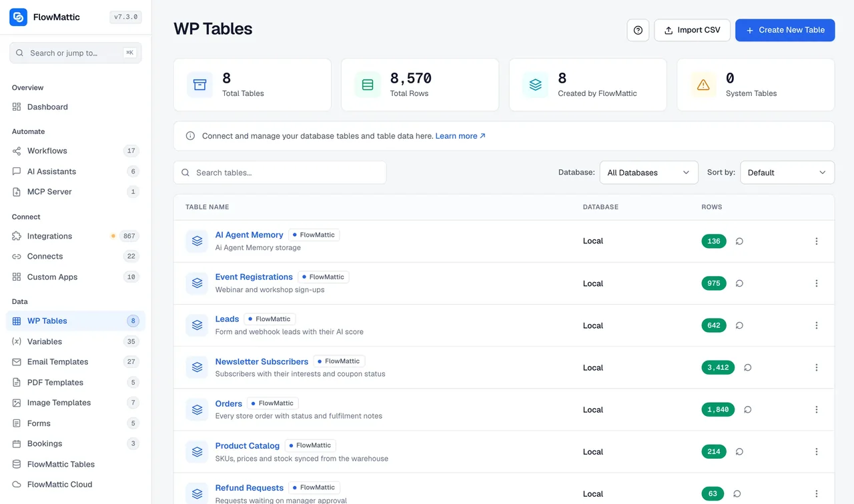This screenshot has height=504, width=854.
Task: Open the Newsletter Subscribers table
Action: (x=262, y=361)
